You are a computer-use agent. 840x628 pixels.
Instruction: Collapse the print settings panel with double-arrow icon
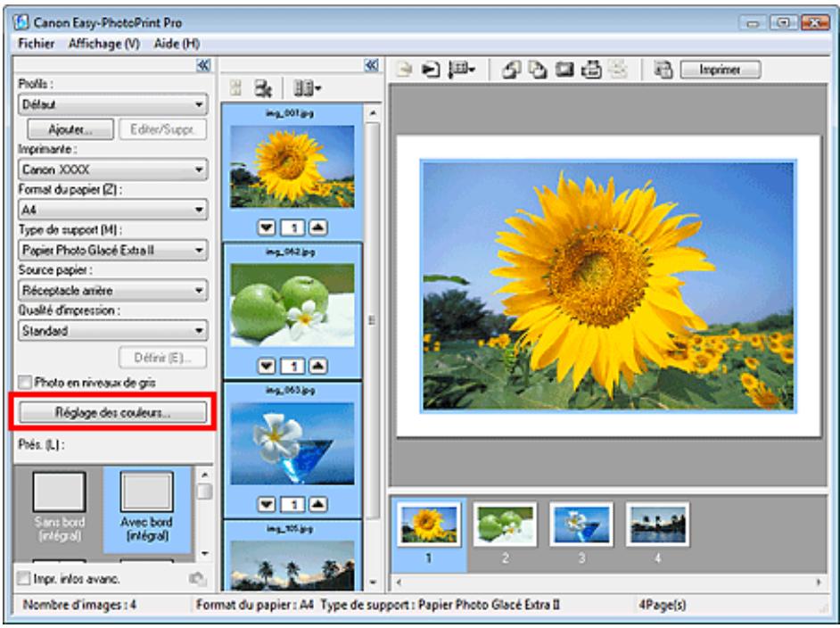point(203,65)
